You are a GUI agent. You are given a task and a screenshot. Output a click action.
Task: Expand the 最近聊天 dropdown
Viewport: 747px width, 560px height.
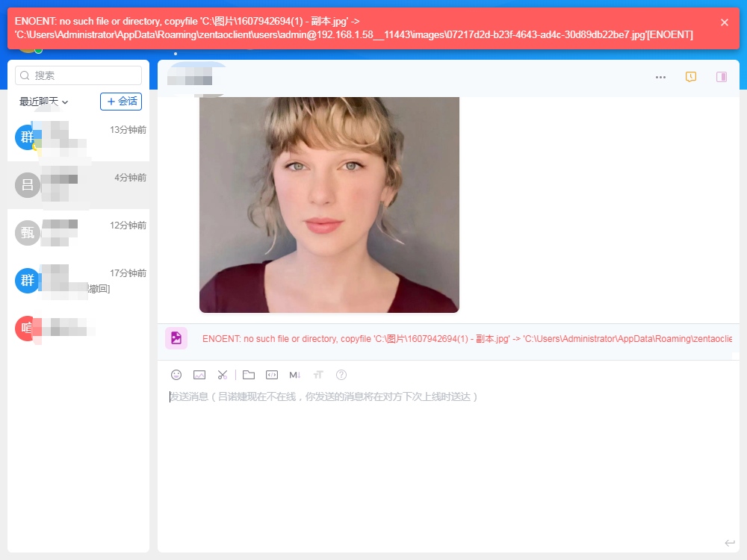click(x=44, y=102)
